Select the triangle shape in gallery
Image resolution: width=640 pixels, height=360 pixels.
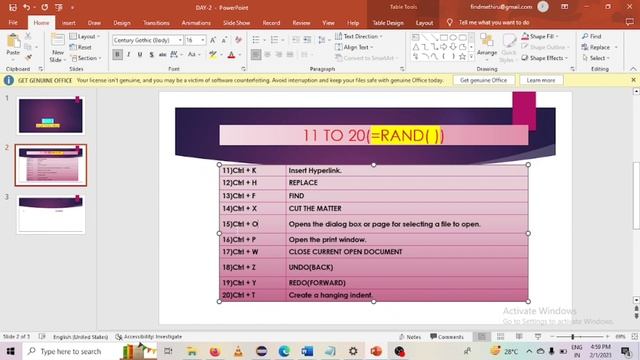(416, 47)
